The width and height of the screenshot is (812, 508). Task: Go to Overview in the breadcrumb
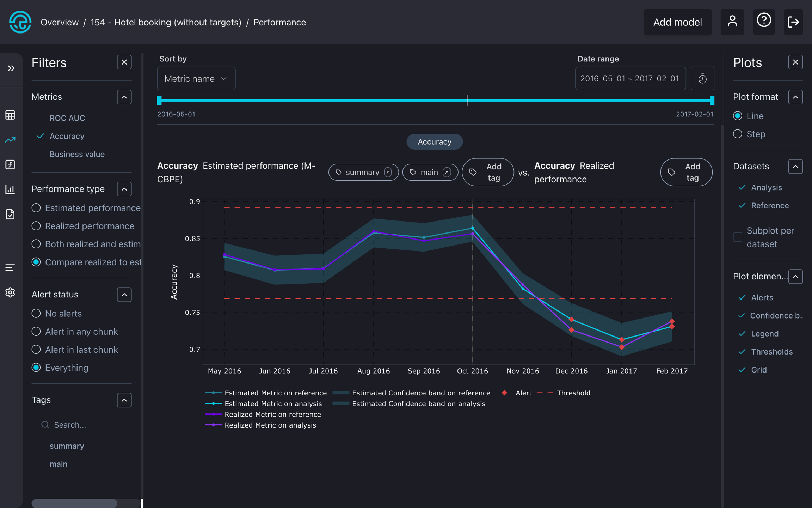pyautogui.click(x=60, y=22)
